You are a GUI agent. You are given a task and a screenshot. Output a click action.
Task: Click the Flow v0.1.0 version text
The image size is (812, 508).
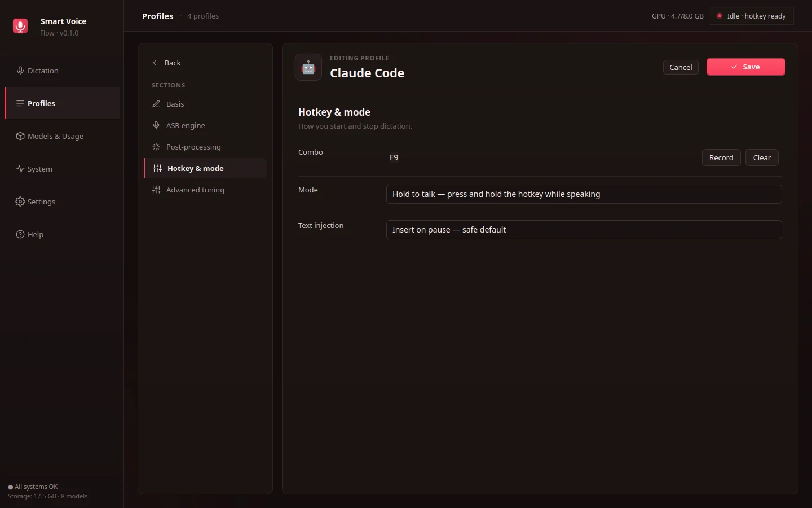point(59,33)
